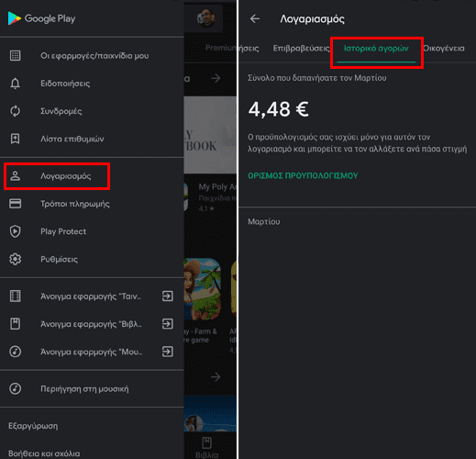The width and height of the screenshot is (476, 459).
Task: Select the Λογαριασμός person icon
Action: (15, 176)
